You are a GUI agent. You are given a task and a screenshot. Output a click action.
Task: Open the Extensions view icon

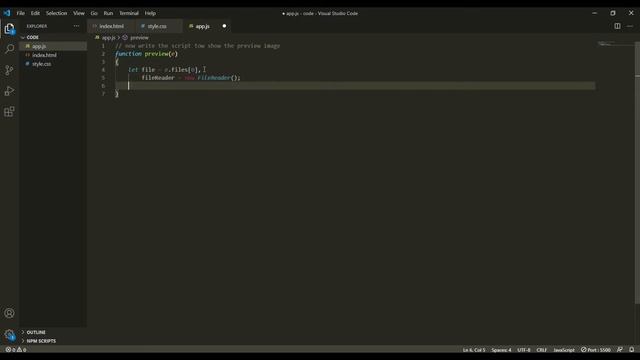pos(9,111)
